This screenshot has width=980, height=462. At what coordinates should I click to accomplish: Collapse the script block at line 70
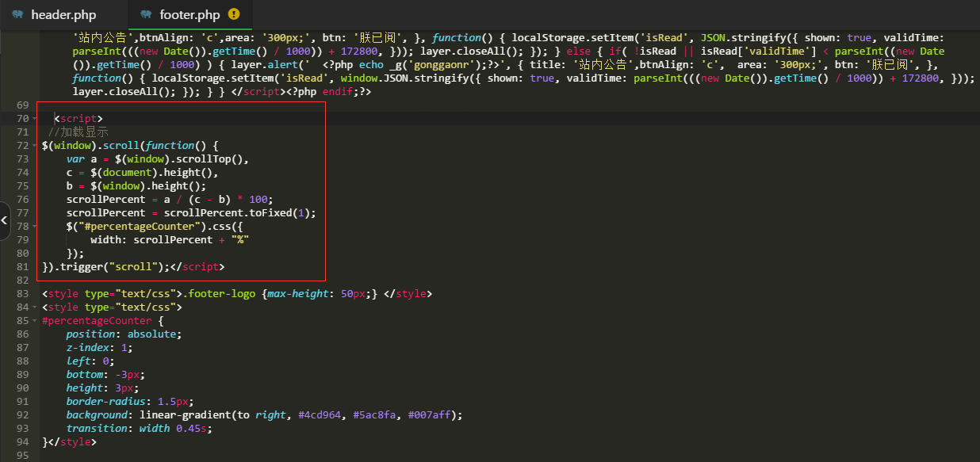click(x=35, y=119)
